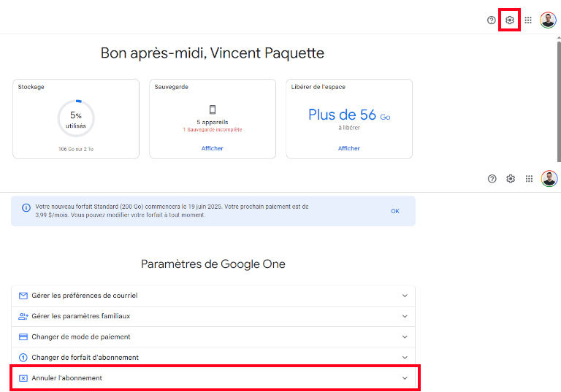This screenshot has height=392, width=561.
Task: Click card icon beside mode de paiement
Action: coord(23,337)
